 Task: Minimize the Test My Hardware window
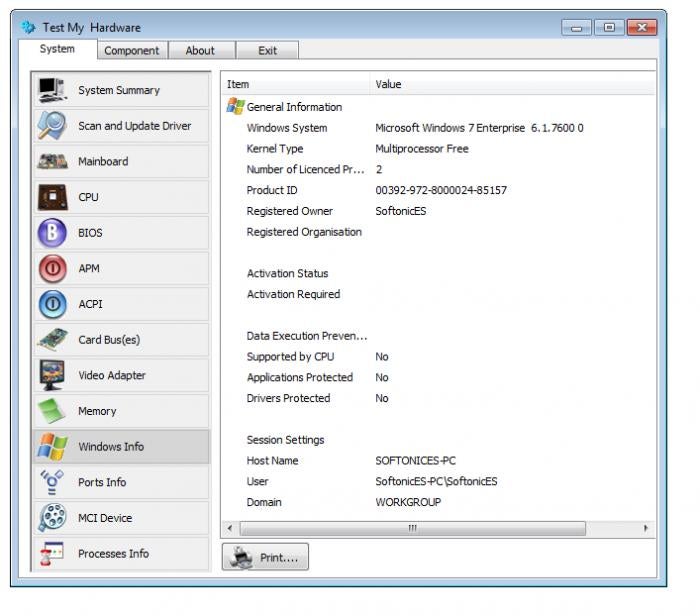tap(576, 28)
